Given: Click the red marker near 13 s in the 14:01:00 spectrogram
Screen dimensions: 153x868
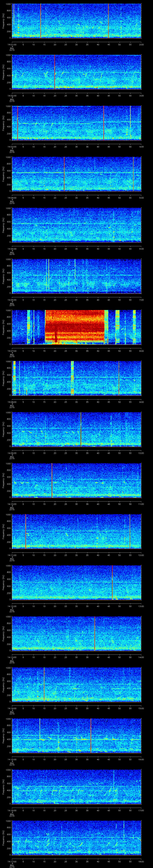Looking at the screenshot, I should coord(40,21).
